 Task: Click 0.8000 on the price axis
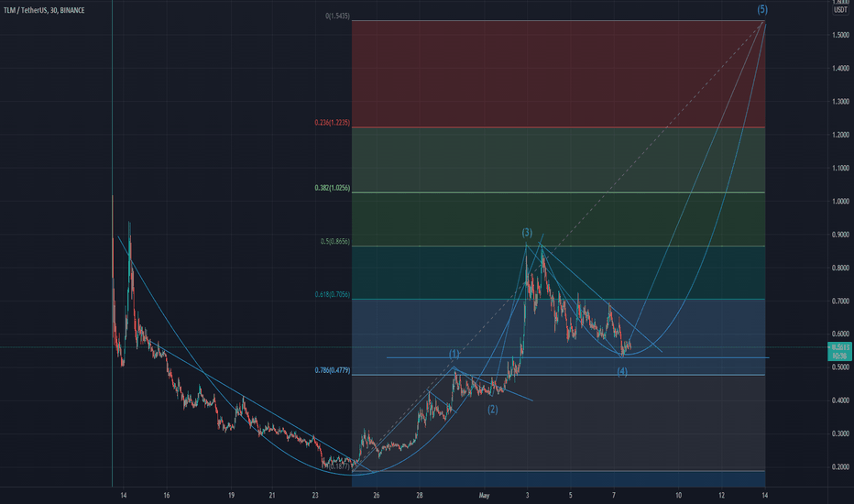click(x=840, y=268)
